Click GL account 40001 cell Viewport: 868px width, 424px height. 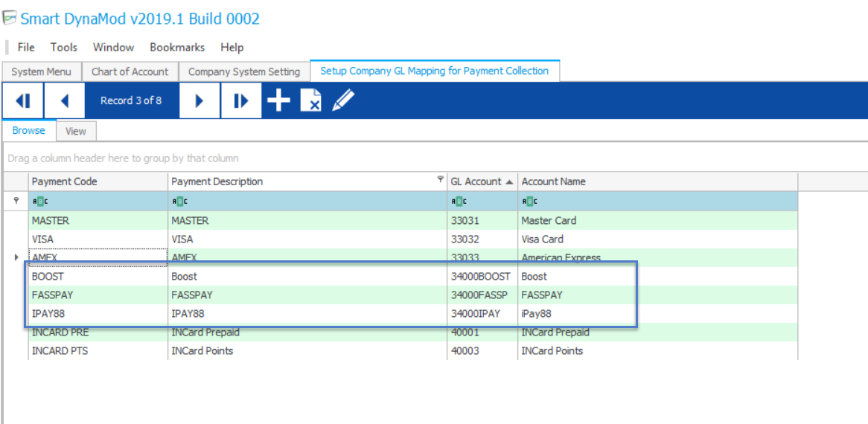tap(482, 333)
